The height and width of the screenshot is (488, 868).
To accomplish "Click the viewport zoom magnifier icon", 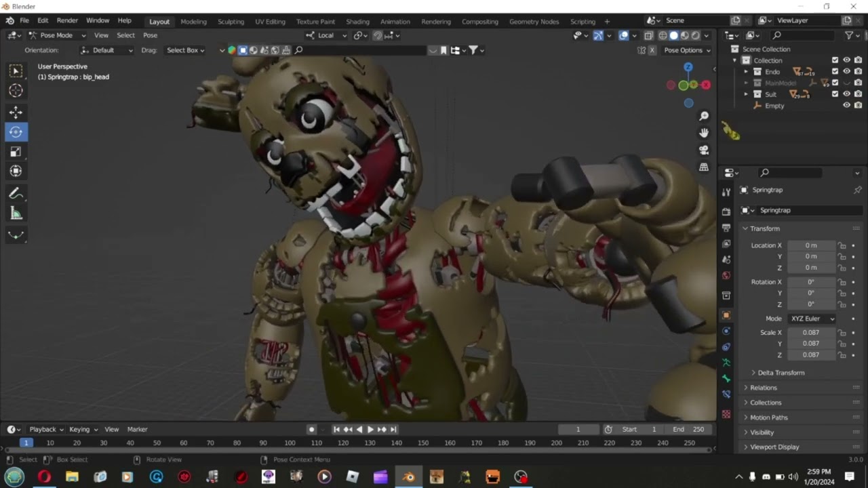I will [704, 117].
